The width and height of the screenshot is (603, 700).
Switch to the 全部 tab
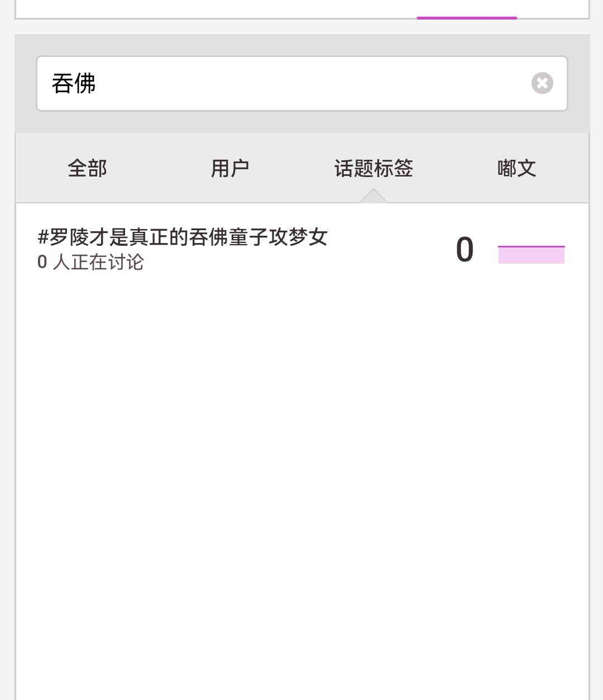87,168
